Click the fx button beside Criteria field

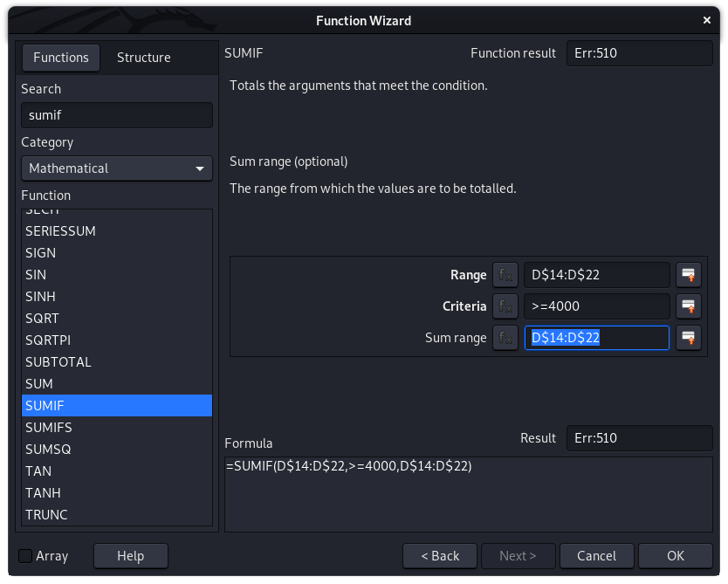(x=505, y=306)
